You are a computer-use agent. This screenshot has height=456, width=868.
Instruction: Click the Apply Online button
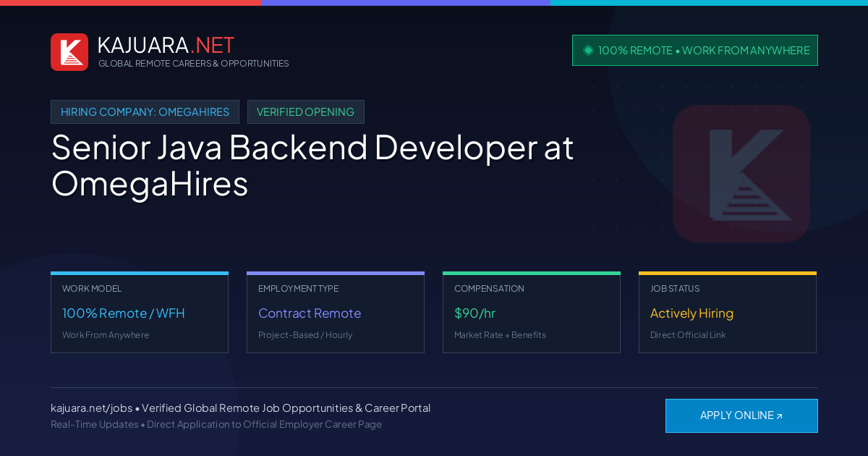coord(741,415)
